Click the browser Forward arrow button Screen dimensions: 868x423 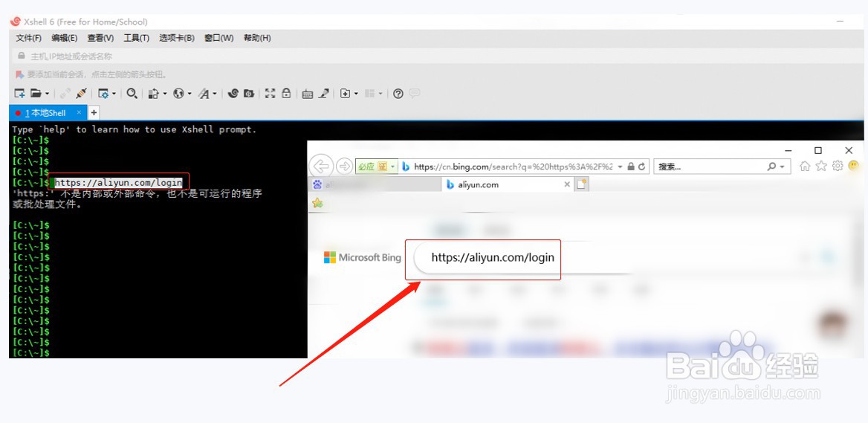[x=344, y=166]
